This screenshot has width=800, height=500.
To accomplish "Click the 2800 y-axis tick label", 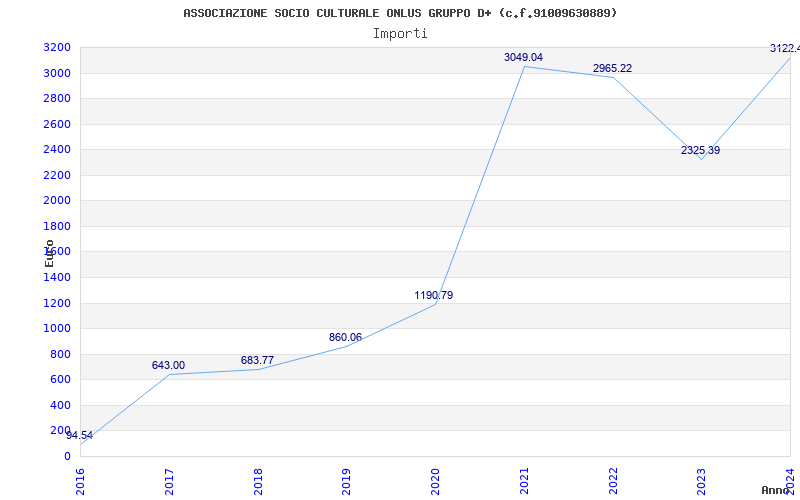I will coord(57,98).
